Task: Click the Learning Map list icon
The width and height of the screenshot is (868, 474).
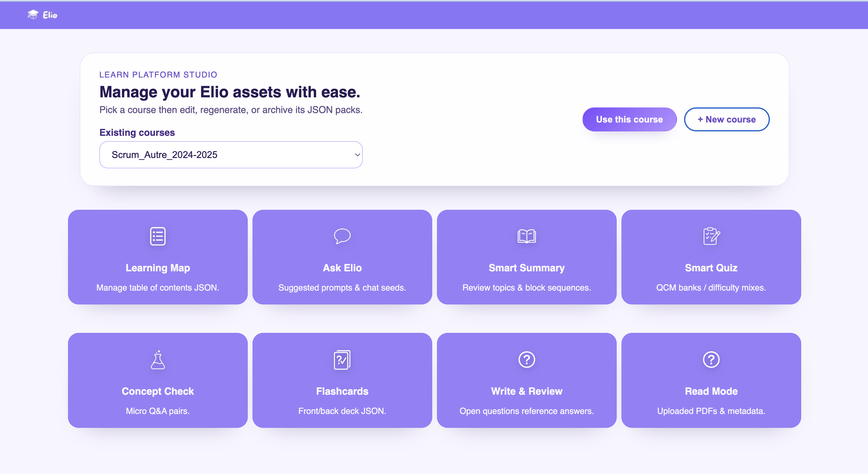Action: click(x=157, y=236)
